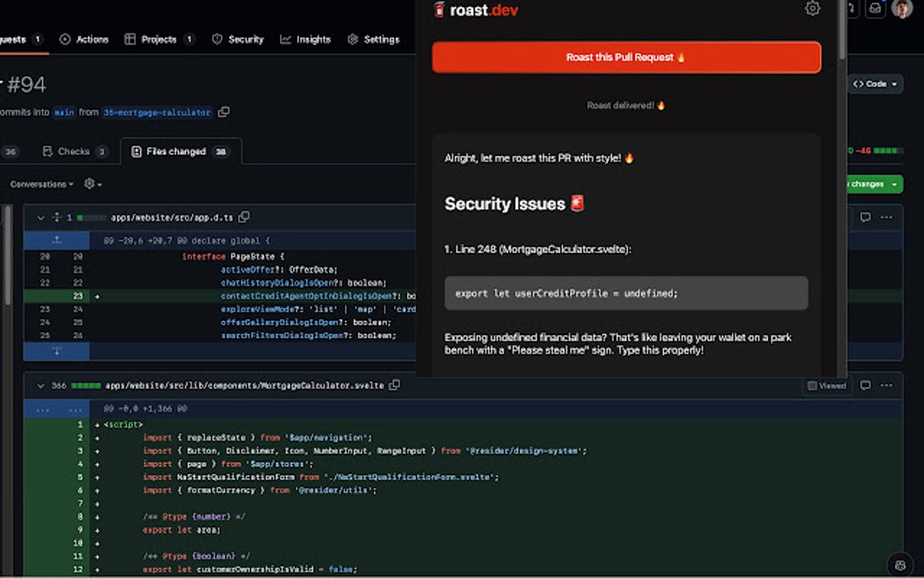Open the Code dropdown button

pos(875,84)
